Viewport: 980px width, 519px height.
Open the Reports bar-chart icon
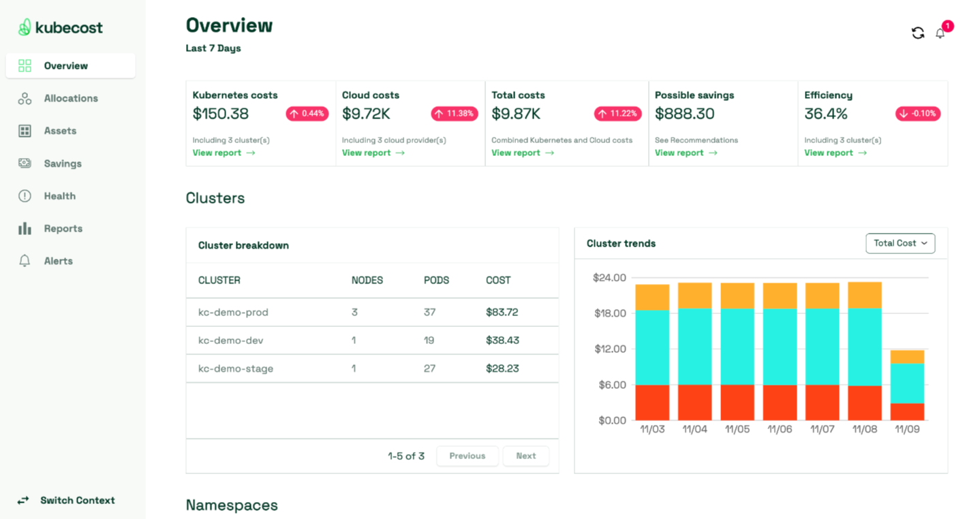[x=25, y=228]
